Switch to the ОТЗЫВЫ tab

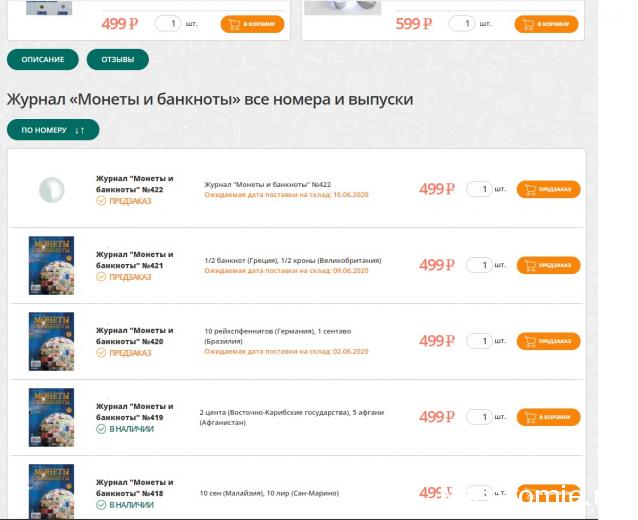[x=118, y=59]
